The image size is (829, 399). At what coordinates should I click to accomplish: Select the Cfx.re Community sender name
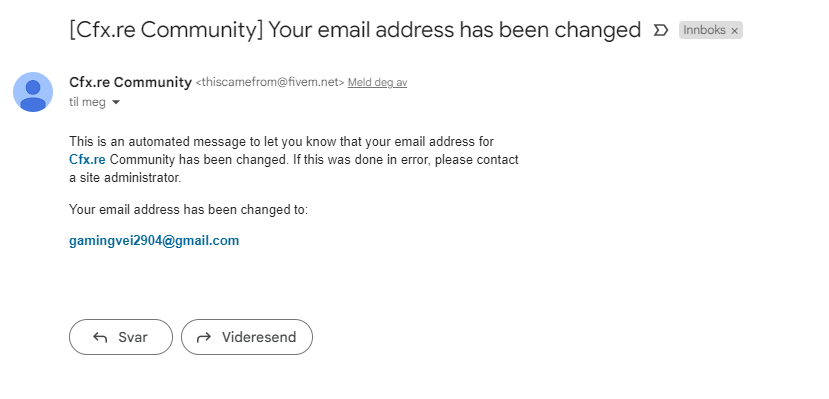pyautogui.click(x=131, y=82)
